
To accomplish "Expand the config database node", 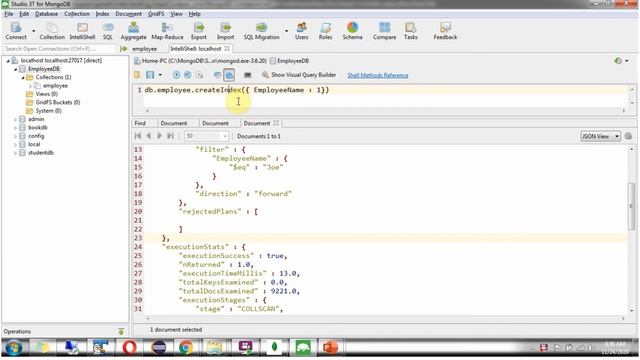I will coord(16,136).
